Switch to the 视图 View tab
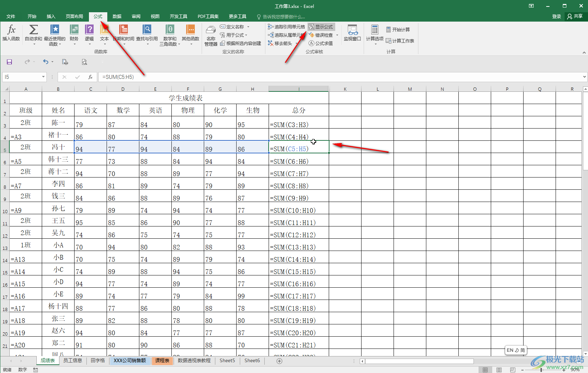 155,17
